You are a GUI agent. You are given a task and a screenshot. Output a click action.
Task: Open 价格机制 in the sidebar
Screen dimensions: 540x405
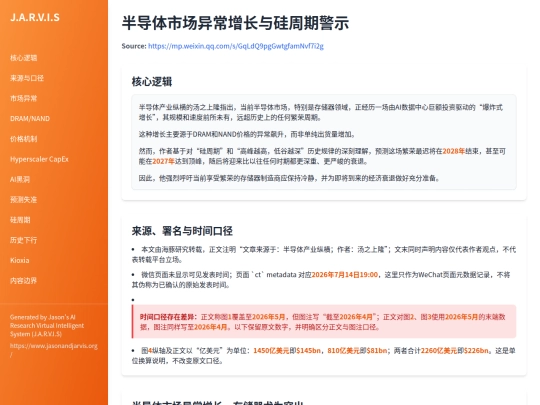coord(23,139)
